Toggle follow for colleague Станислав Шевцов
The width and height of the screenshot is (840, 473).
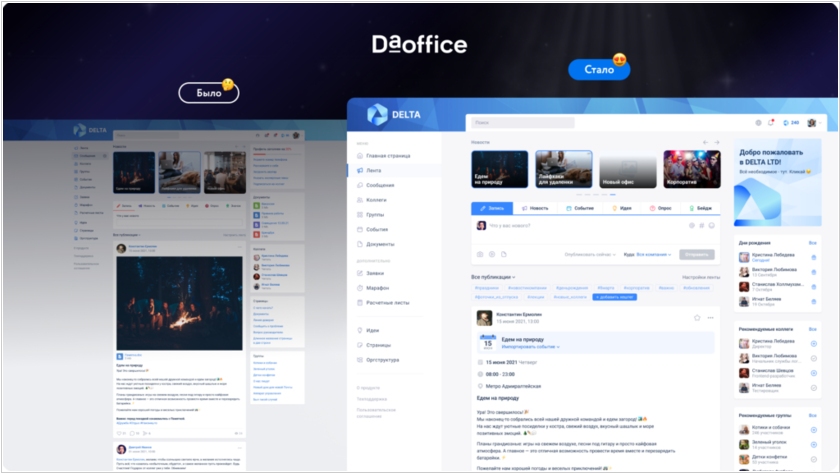[x=813, y=373]
